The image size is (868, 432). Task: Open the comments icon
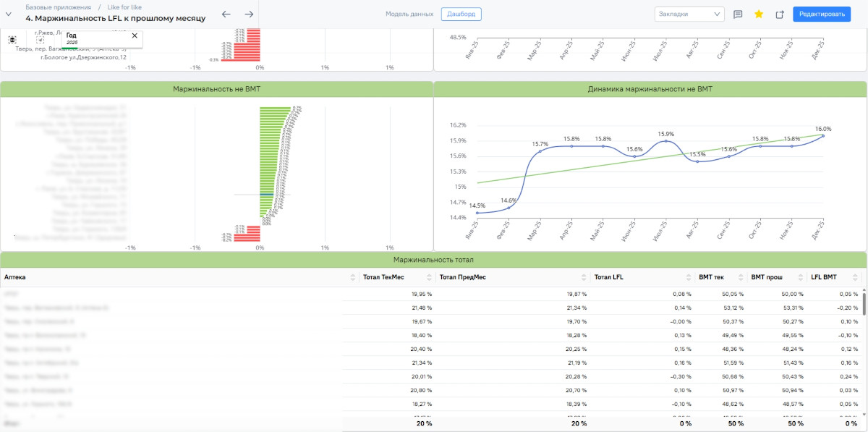pos(738,14)
